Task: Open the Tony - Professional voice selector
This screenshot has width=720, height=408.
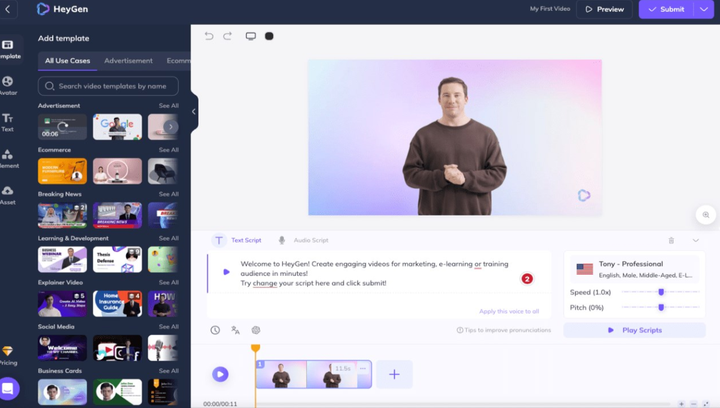Action: [634, 269]
